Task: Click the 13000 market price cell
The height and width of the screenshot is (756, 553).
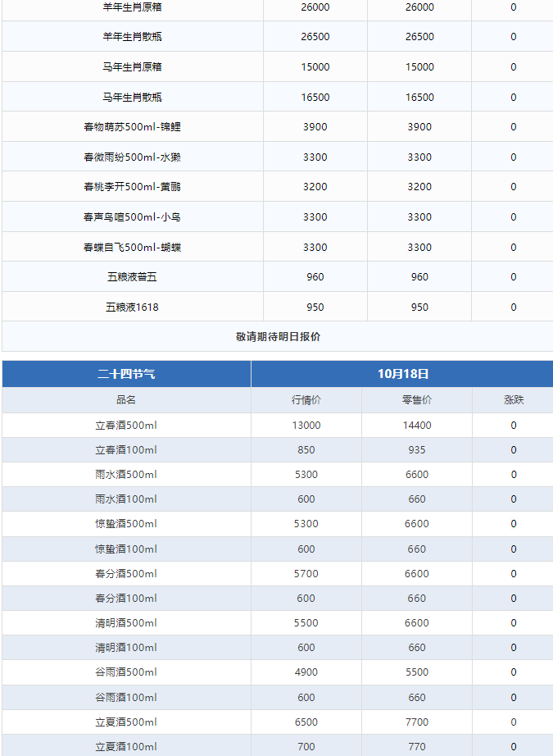Action: click(x=306, y=426)
